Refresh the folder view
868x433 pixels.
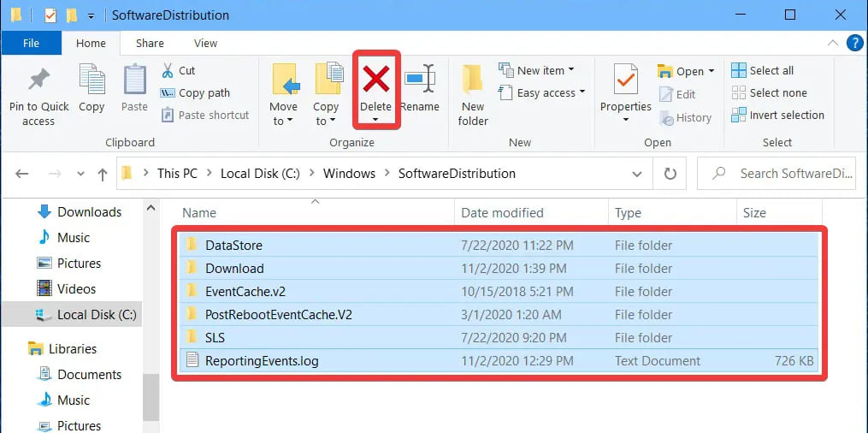(670, 174)
